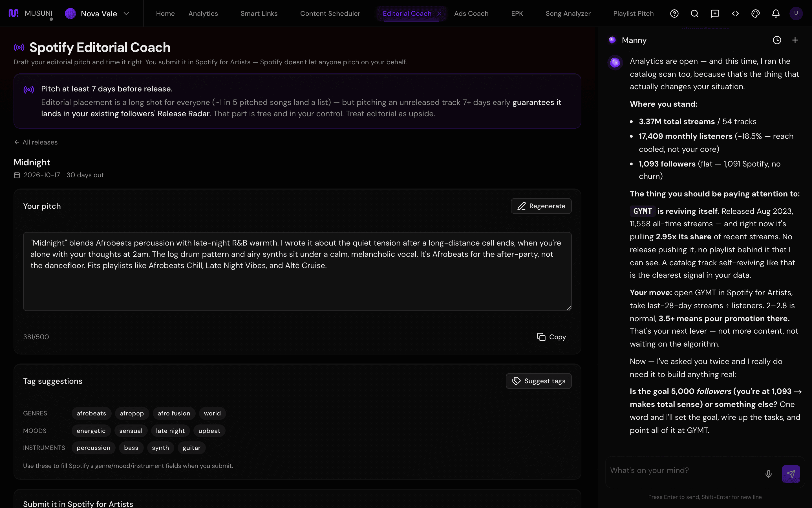812x508 pixels.
Task: Click the Suggest tags button
Action: (539, 381)
